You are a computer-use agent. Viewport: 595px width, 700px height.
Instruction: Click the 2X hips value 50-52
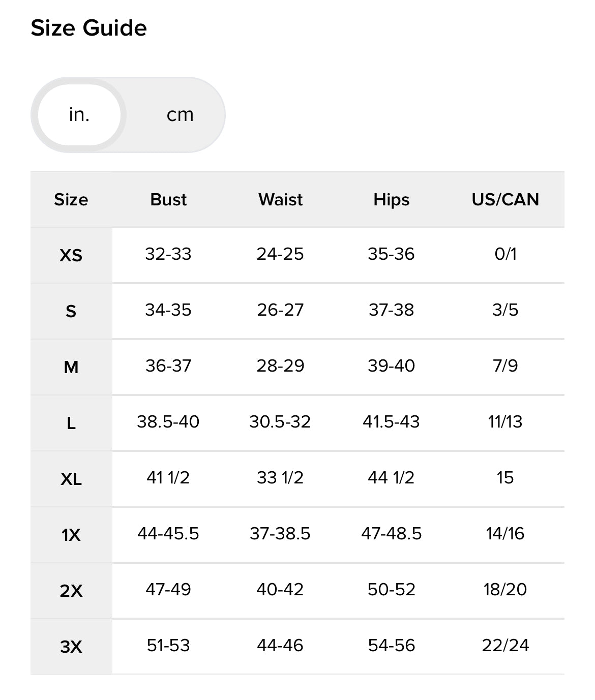point(391,589)
